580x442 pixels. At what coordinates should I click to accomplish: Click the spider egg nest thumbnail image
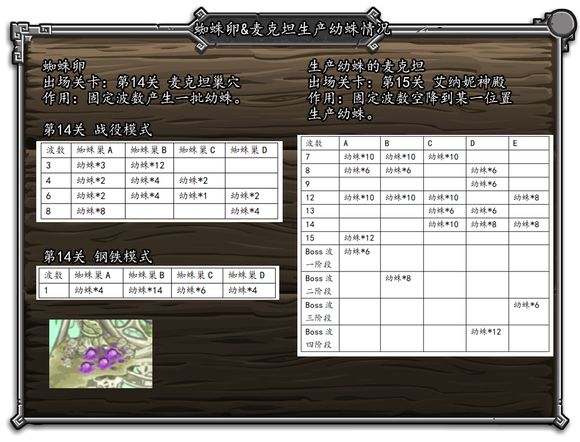101,354
